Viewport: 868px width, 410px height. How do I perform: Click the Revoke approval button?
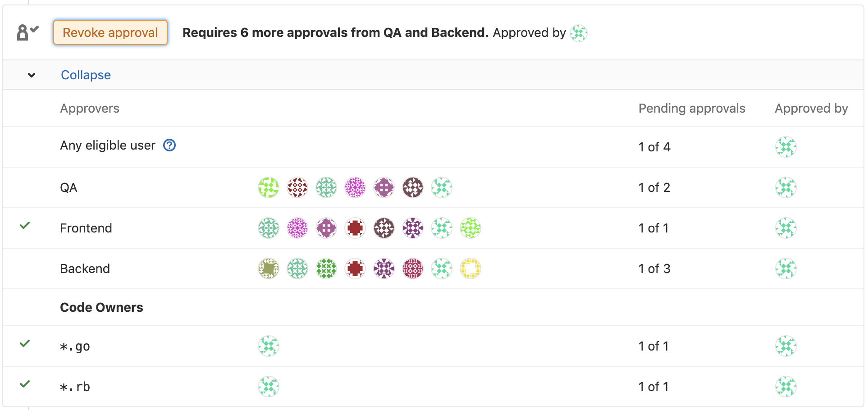click(x=110, y=32)
